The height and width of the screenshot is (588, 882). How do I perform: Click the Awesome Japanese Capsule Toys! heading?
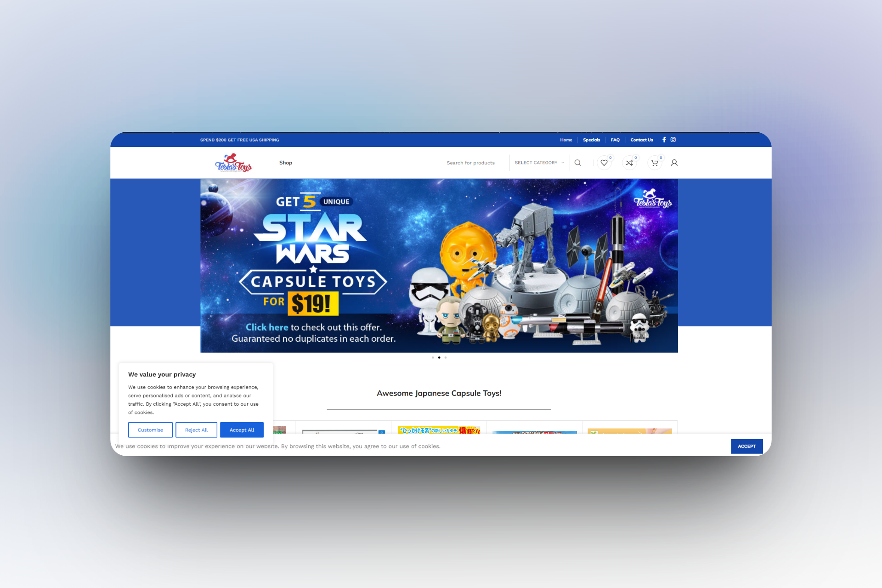[x=439, y=393]
